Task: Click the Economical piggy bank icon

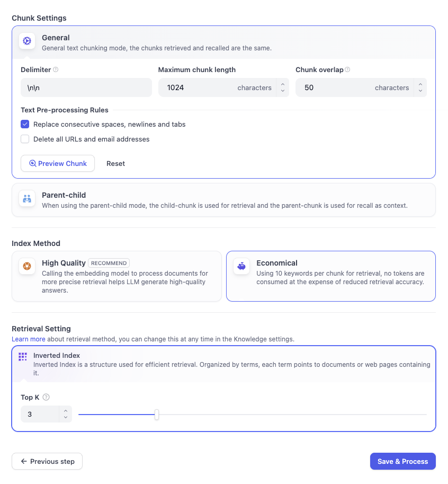Action: pos(241,266)
